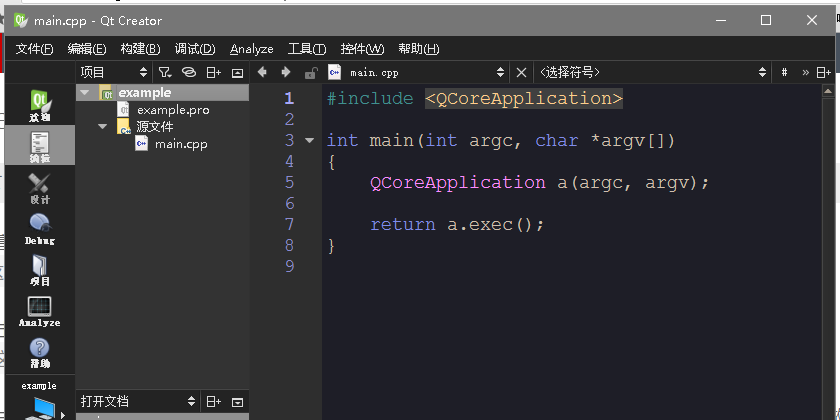Screen dimensions: 840x420
Task: Collapse the 源文件 folder node
Action: (x=102, y=127)
